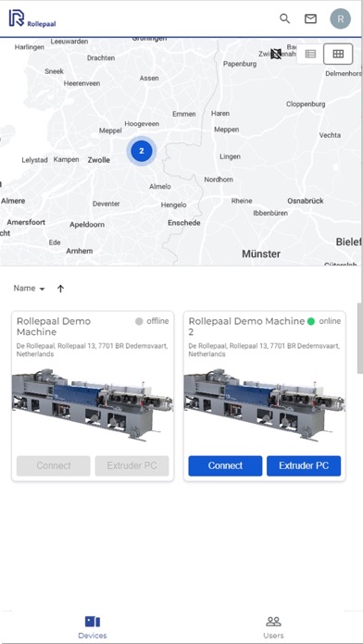Hide the map using crossed-out map icon

(x=276, y=54)
